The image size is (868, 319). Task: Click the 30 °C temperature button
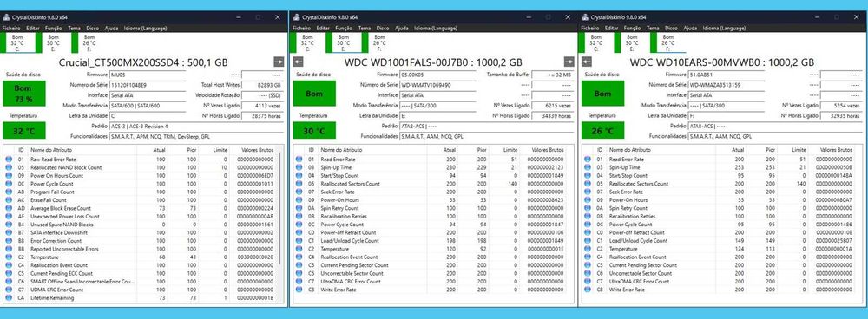coord(314,131)
